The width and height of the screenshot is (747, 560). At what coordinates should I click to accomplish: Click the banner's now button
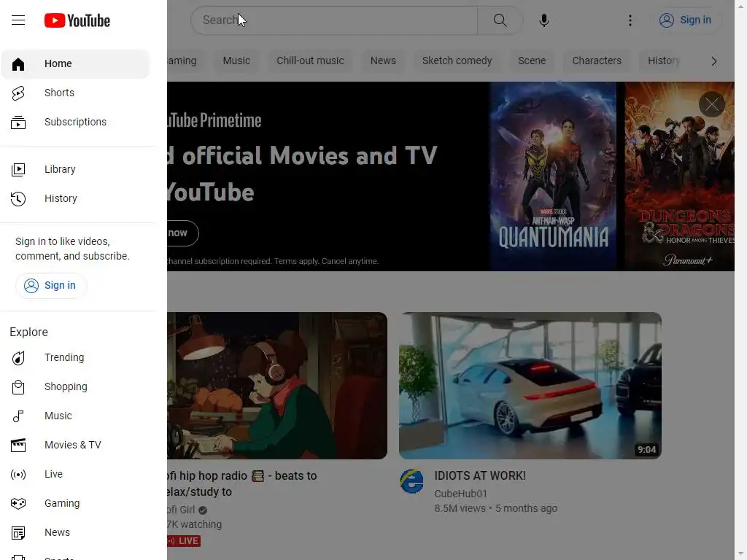(x=182, y=233)
